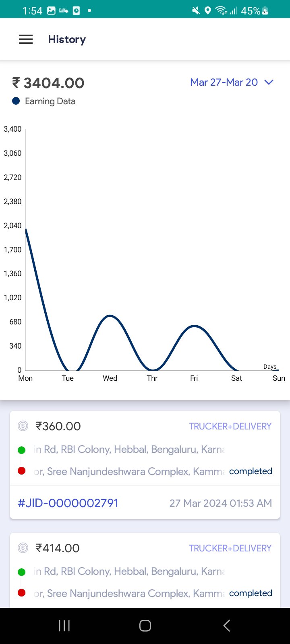
Task: Select the red drop-off dot in ₹360.00 card
Action: 22,471
